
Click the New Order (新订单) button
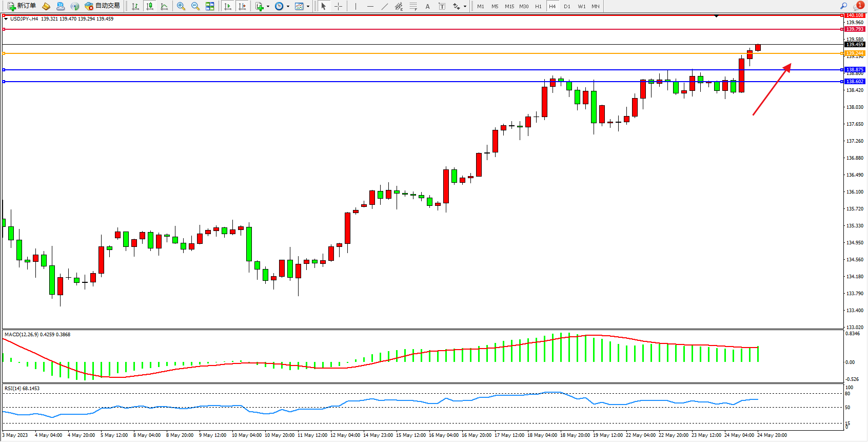(x=22, y=6)
